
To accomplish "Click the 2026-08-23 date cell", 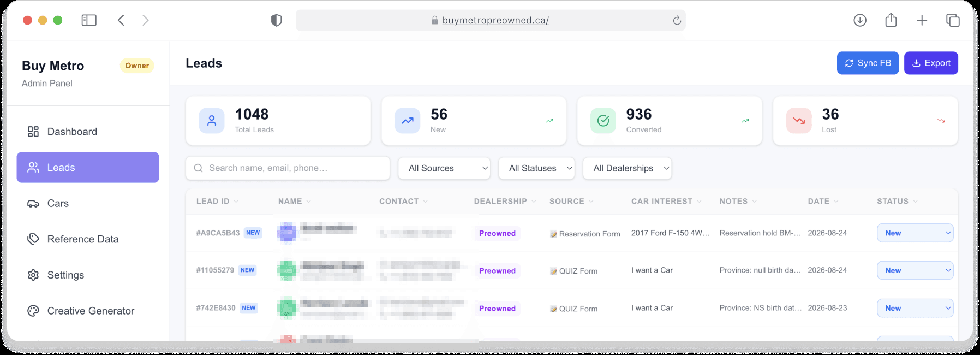I will (827, 307).
